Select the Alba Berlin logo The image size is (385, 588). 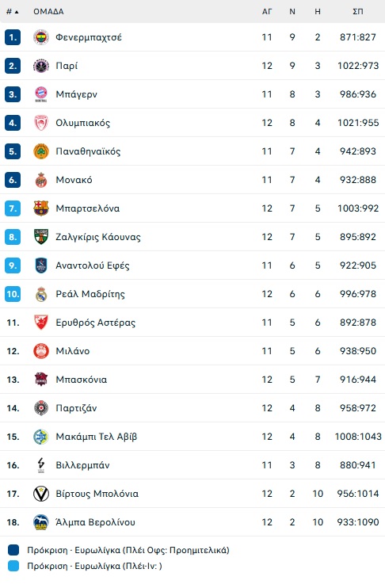[41, 522]
